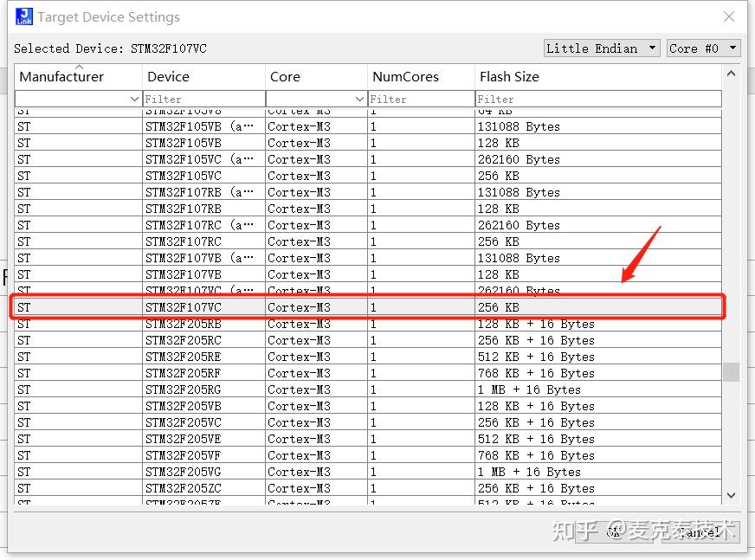Screen dimensions: 755x560
Task: Click the J-Link logo in the title bar
Action: [x=23, y=16]
